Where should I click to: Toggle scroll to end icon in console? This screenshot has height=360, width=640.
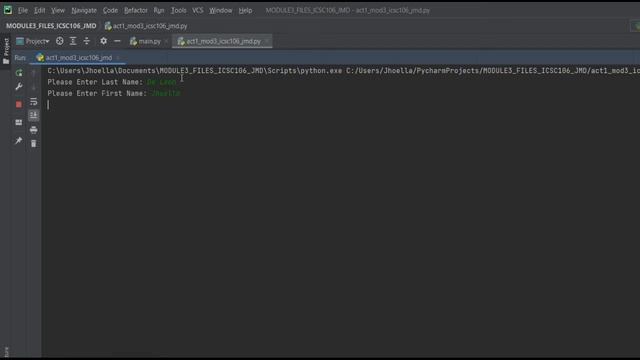[x=33, y=116]
